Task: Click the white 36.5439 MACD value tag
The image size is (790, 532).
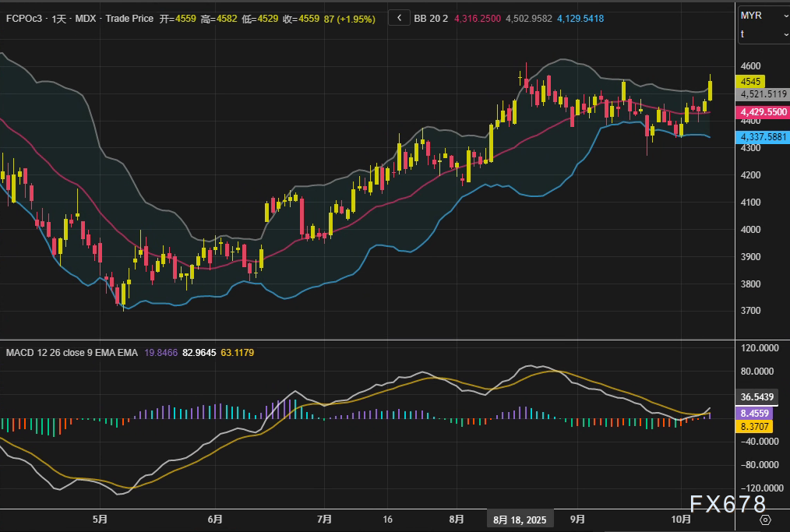Action: tap(757, 396)
